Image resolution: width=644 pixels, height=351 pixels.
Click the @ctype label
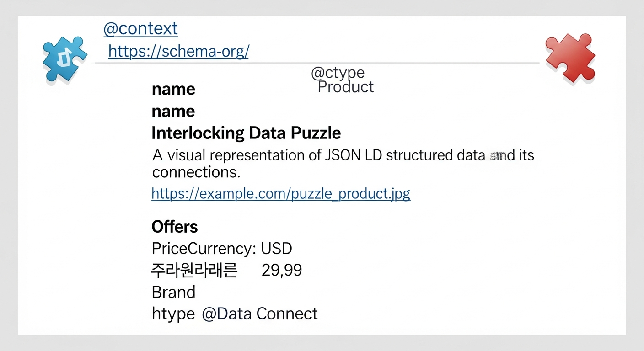tap(338, 73)
